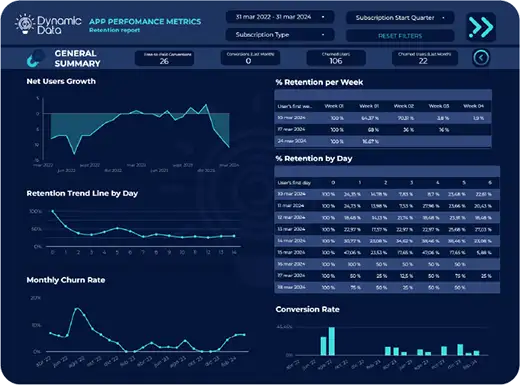Click the Week 02 column header
This screenshot has width=520, height=385.
point(404,106)
